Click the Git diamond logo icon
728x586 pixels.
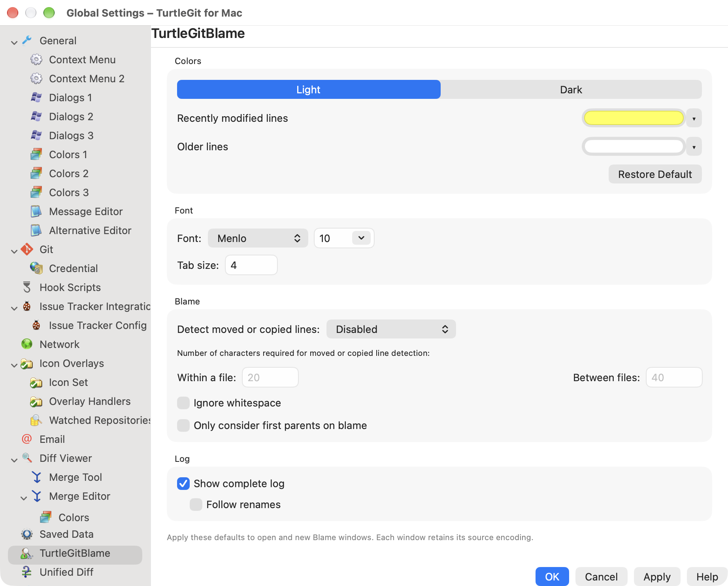pos(27,249)
